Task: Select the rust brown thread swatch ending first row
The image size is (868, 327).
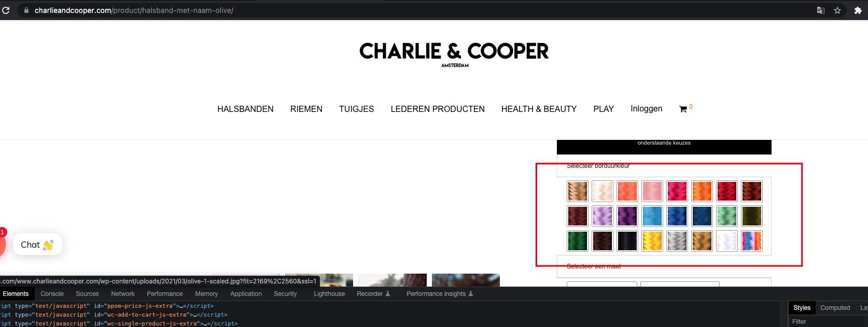Action: pos(752,191)
